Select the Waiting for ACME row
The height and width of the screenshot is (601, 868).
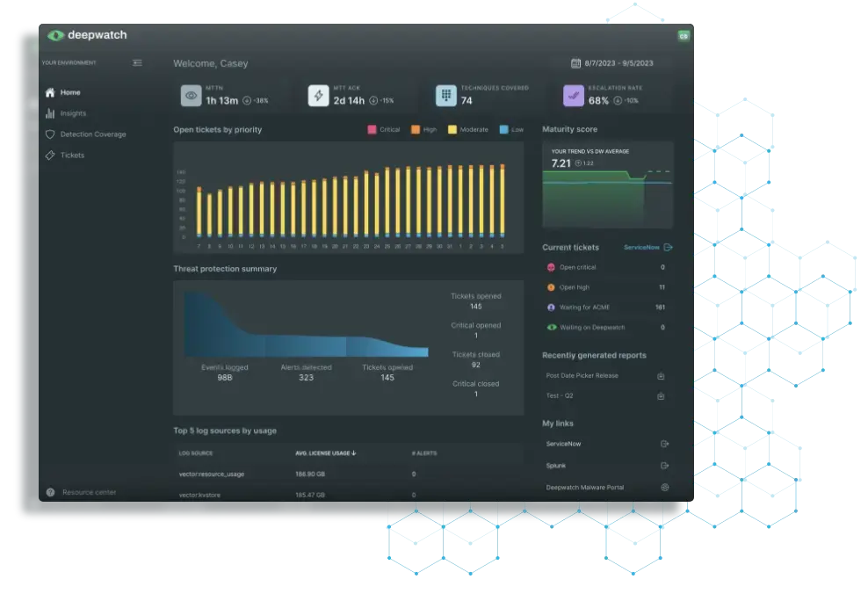coord(607,308)
